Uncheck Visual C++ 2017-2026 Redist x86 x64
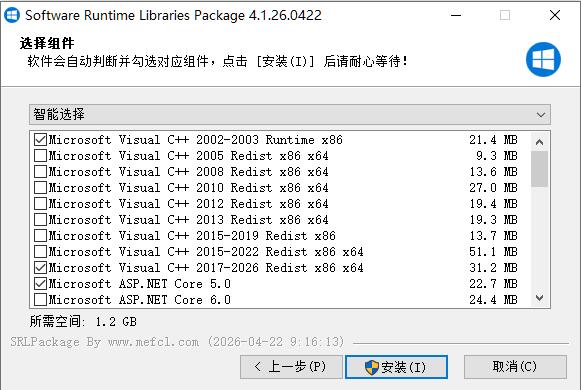581x390 pixels. click(40, 267)
